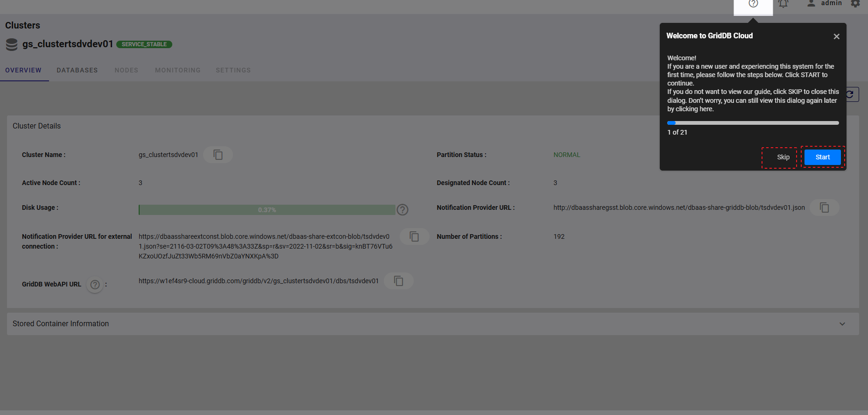Open the admin user account menu
Image resolution: width=868 pixels, height=415 pixels.
pos(825,3)
